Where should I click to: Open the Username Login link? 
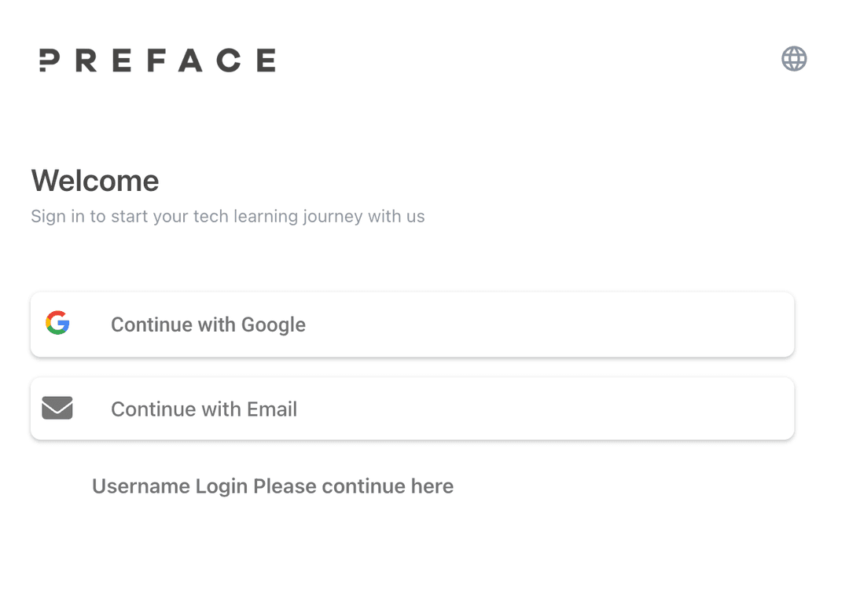[x=273, y=486]
